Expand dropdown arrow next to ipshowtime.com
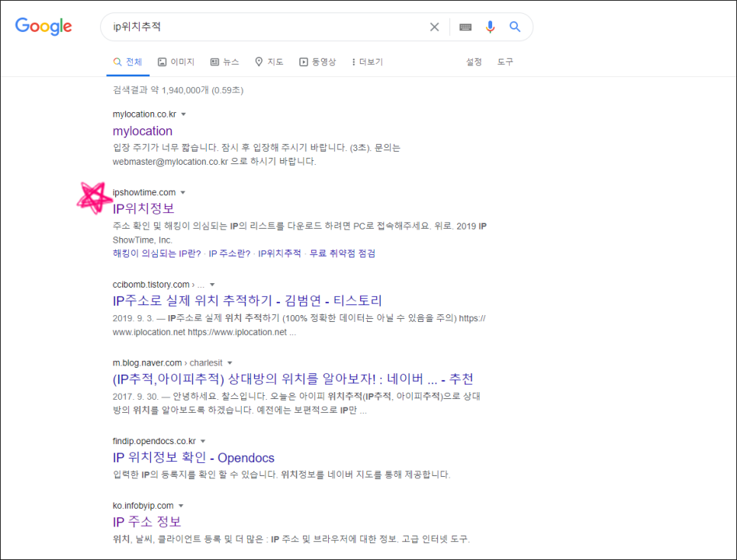Viewport: 737px width, 560px height. point(183,192)
